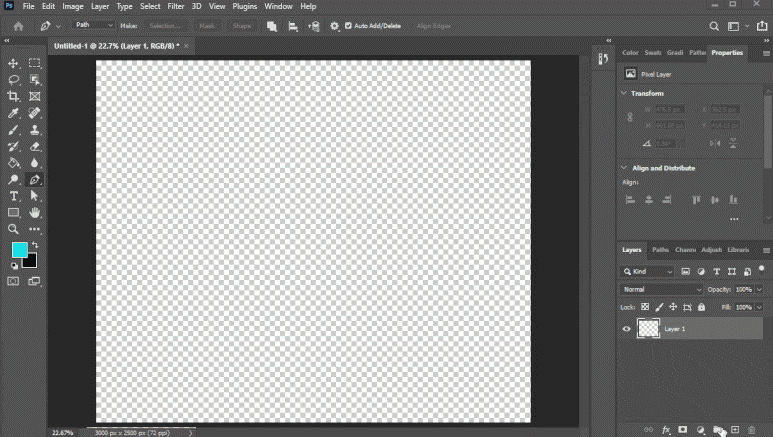
Task: Select the Horizontal Type tool
Action: (x=13, y=196)
